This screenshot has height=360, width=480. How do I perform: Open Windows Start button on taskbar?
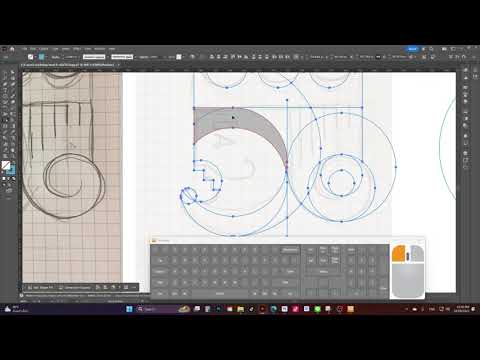[x=129, y=309]
